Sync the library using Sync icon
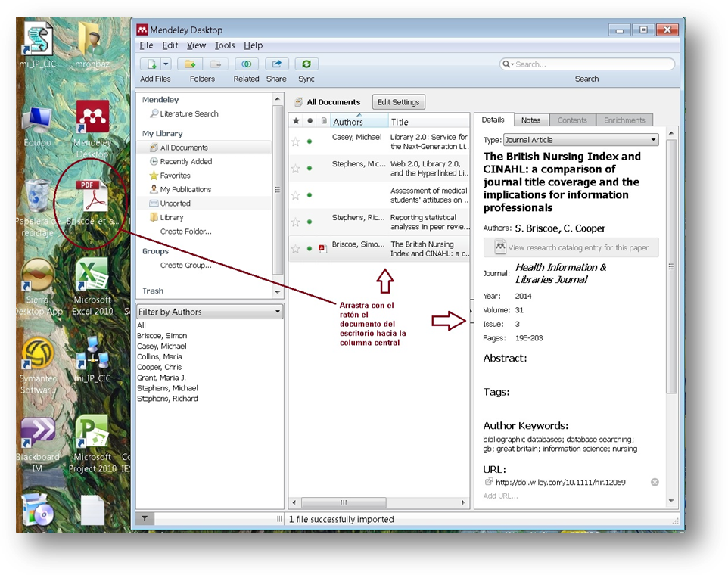 point(306,64)
